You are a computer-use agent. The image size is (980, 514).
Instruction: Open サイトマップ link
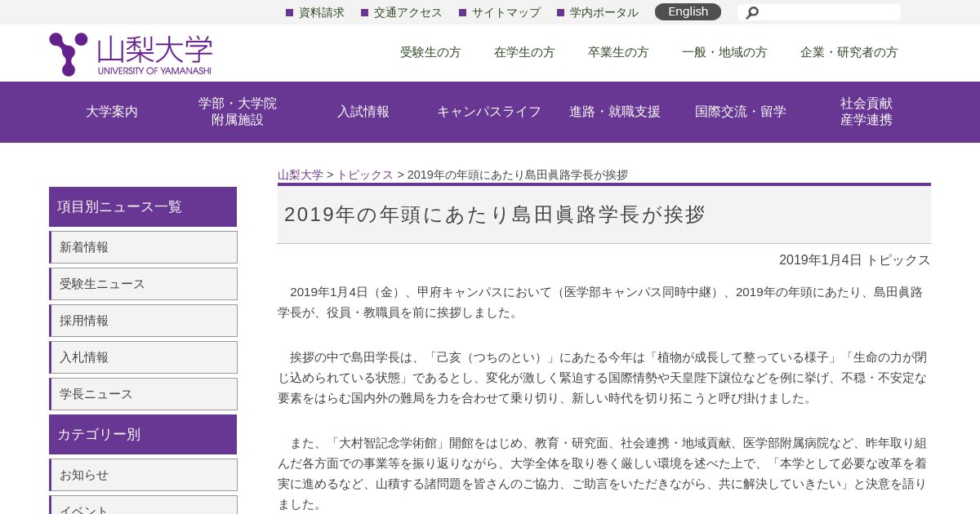pyautogui.click(x=506, y=12)
